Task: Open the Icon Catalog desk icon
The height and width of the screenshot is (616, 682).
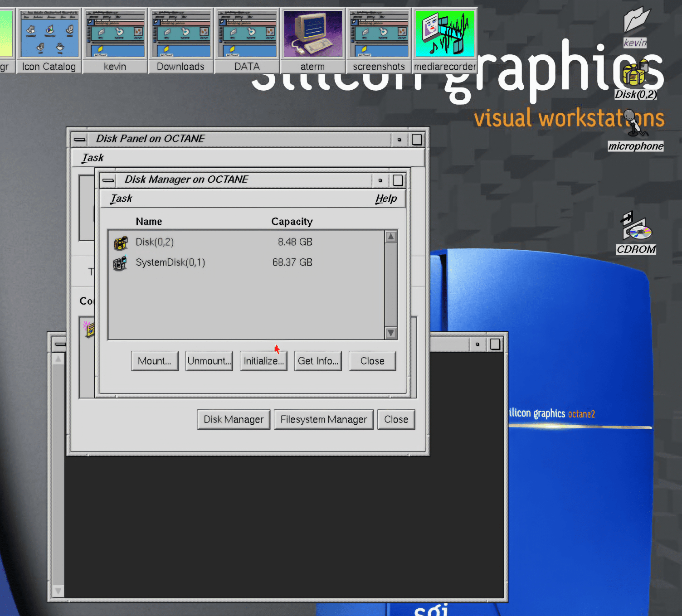Action: click(49, 41)
